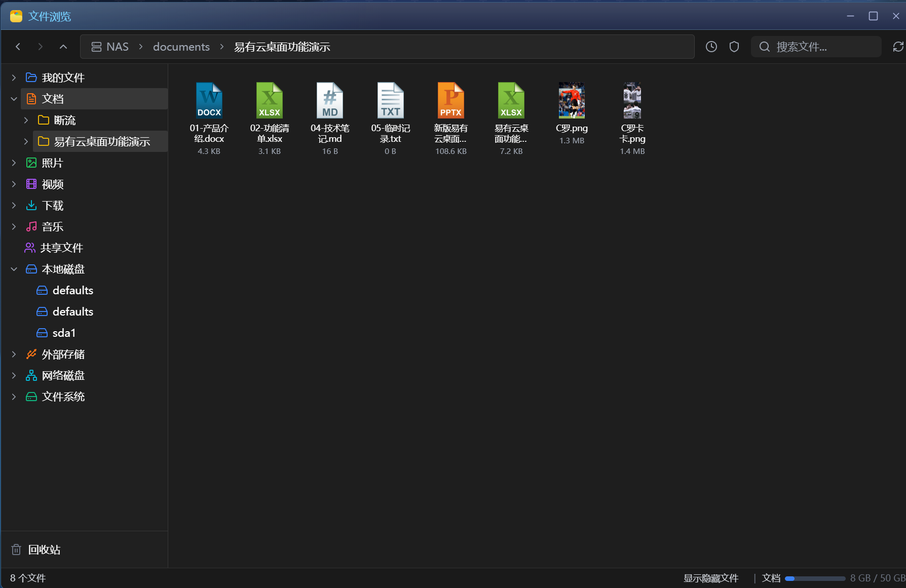Click the storage usage bar
This screenshot has height=588, width=906.
pyautogui.click(x=815, y=578)
